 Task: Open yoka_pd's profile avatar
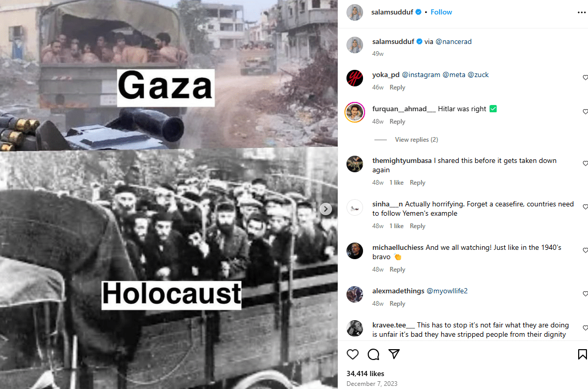(355, 78)
